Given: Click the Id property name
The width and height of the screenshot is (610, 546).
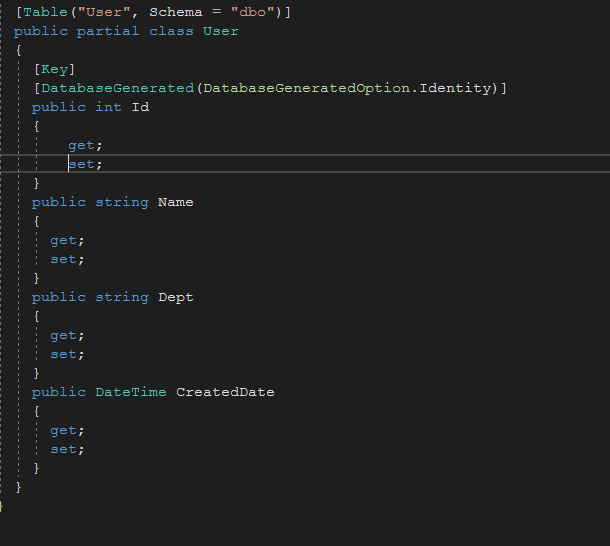Looking at the screenshot, I should point(140,107).
